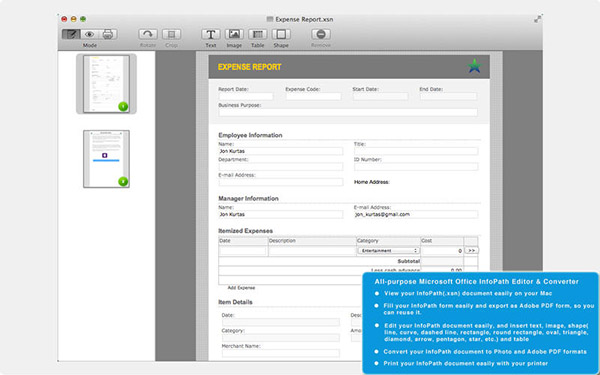Screen dimensions: 600x375
Task: Click the Itemized Expenses heading
Action: 245,231
